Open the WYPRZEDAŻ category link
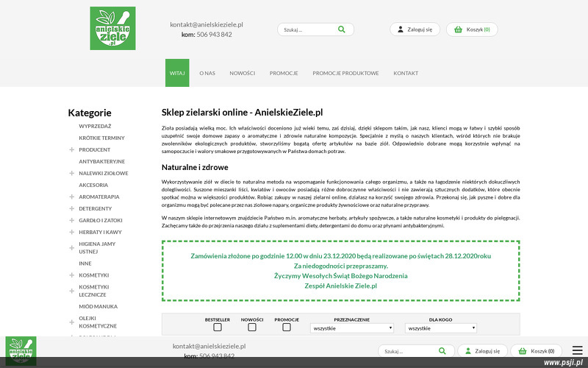The width and height of the screenshot is (588, 368). 95,126
